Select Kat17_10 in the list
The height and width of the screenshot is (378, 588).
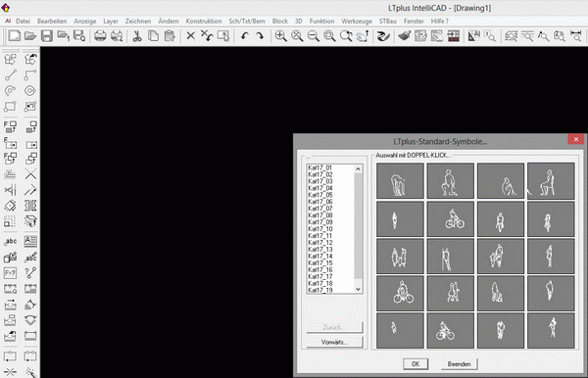[x=319, y=229]
